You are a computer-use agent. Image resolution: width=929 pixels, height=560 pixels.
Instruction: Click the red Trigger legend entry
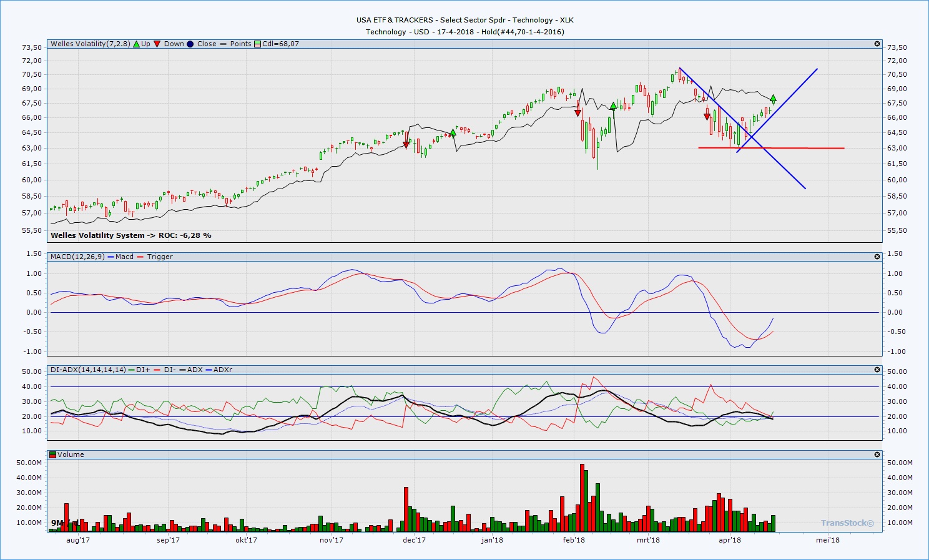[x=155, y=257]
